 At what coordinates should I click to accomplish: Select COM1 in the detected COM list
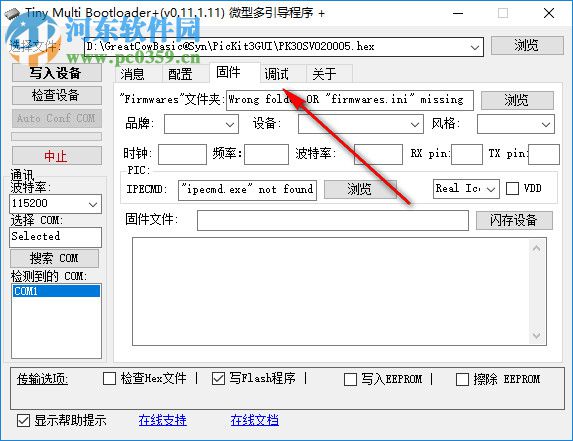pos(56,291)
